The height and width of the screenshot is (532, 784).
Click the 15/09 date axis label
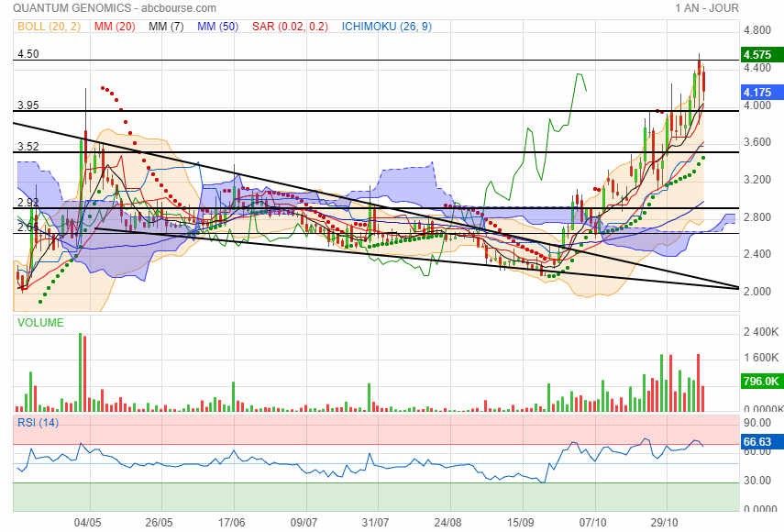click(520, 523)
